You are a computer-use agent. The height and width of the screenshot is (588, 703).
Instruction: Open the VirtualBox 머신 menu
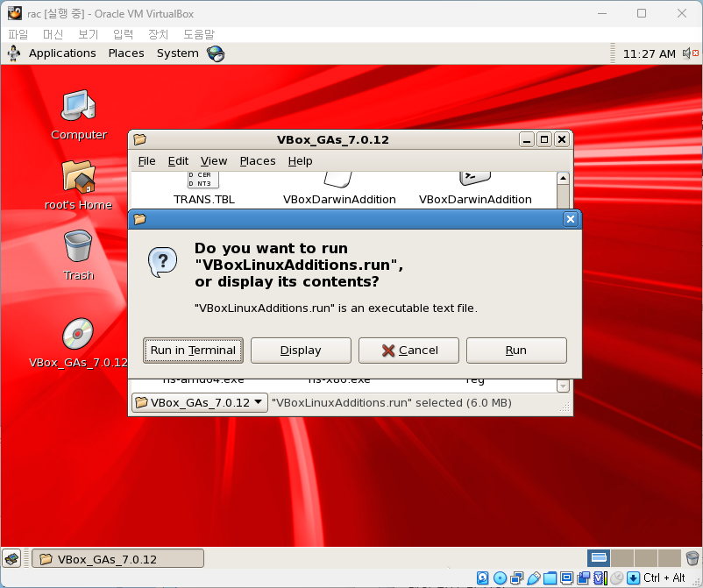(x=53, y=34)
